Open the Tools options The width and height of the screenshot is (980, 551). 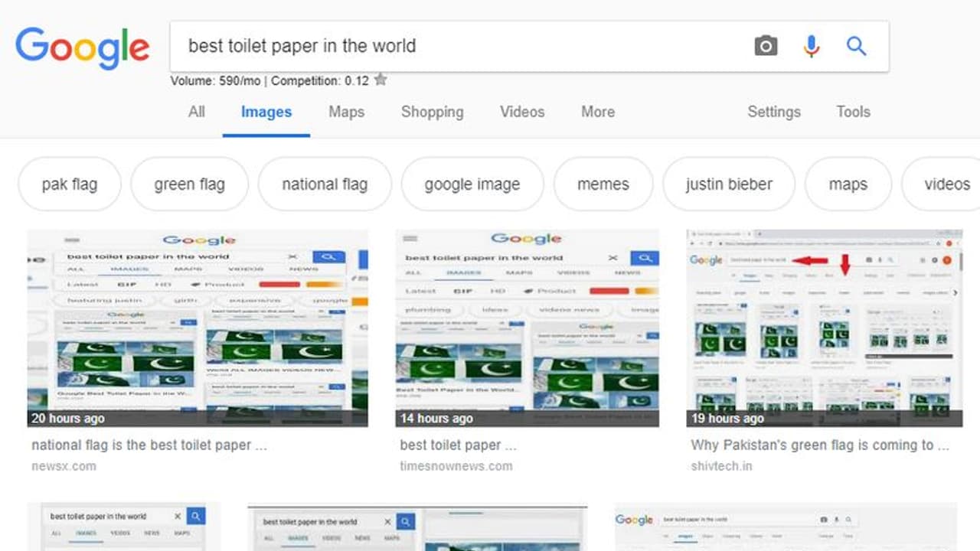(853, 112)
